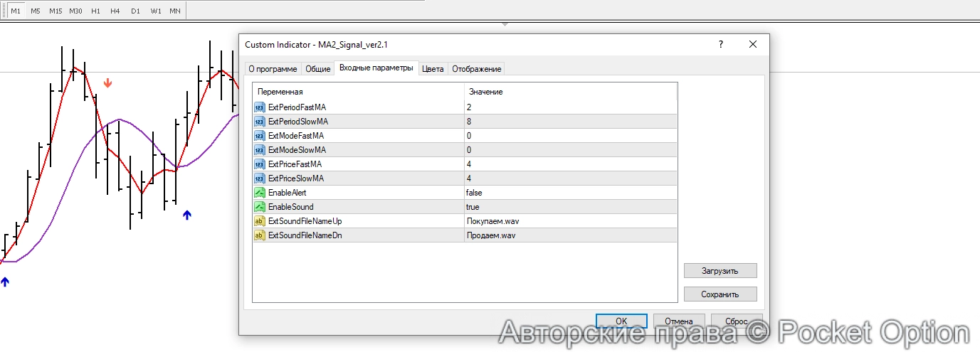Click the blue up arrow signal under the bars
980x352 pixels.
point(187,215)
